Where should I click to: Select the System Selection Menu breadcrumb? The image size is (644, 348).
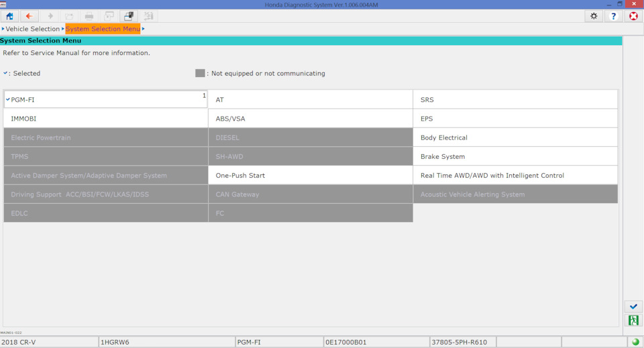coord(103,29)
